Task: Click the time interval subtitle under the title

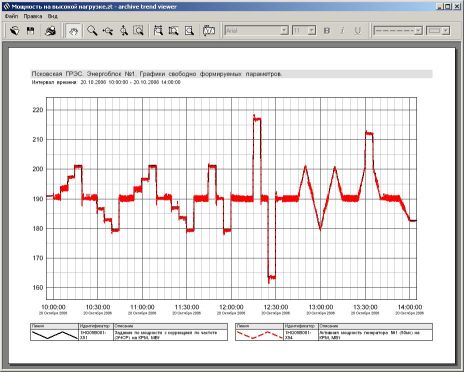Action: coord(106,82)
